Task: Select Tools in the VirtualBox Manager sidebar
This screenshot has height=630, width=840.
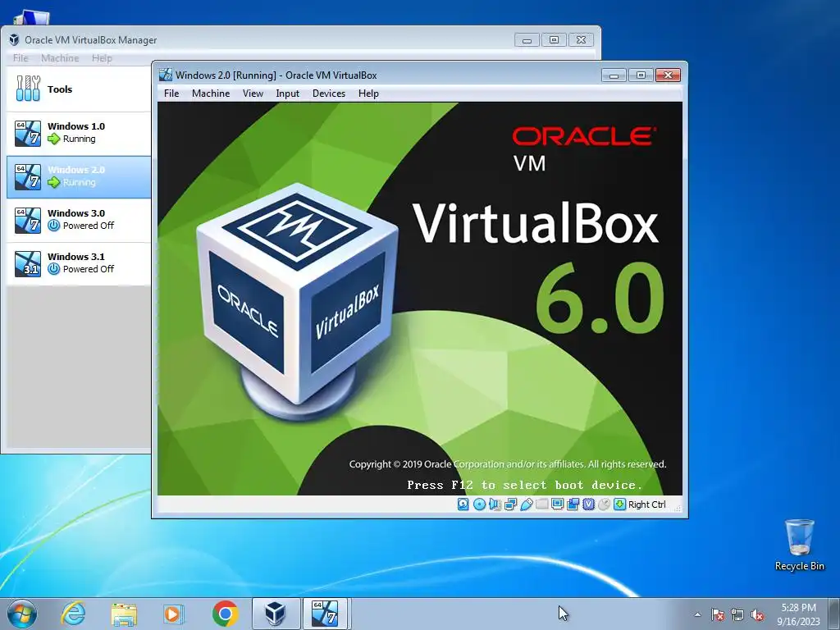Action: tap(79, 89)
